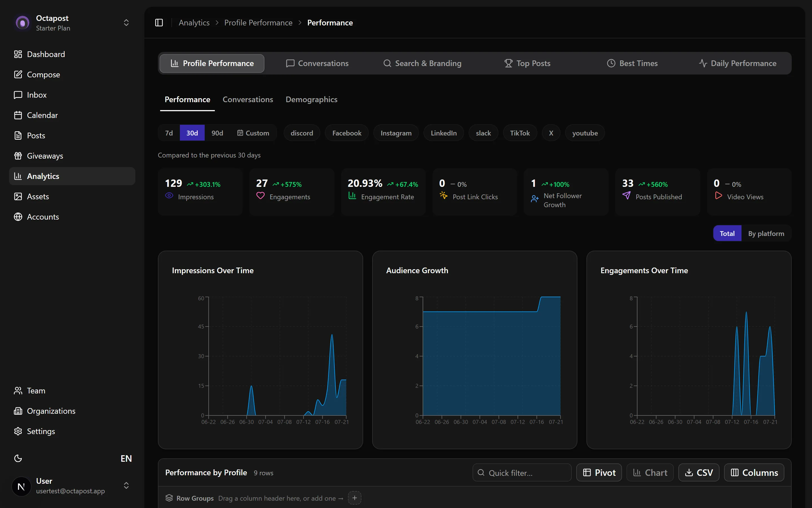Select Analytics in the sidebar
This screenshot has width=812, height=508.
[72, 176]
